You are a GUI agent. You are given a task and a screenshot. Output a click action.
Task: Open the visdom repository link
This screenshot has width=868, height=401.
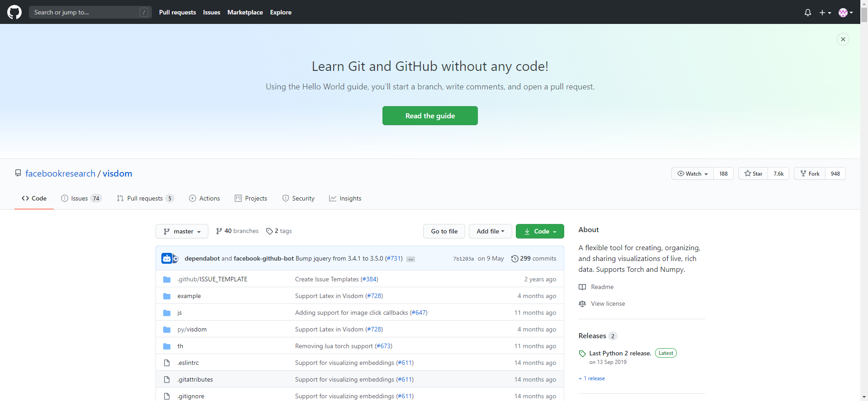(118, 173)
